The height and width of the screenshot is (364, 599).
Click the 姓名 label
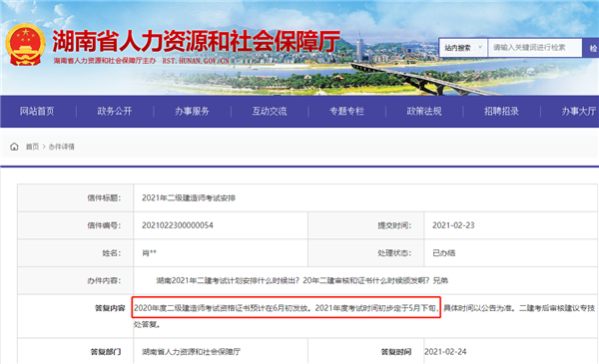pyautogui.click(x=112, y=253)
